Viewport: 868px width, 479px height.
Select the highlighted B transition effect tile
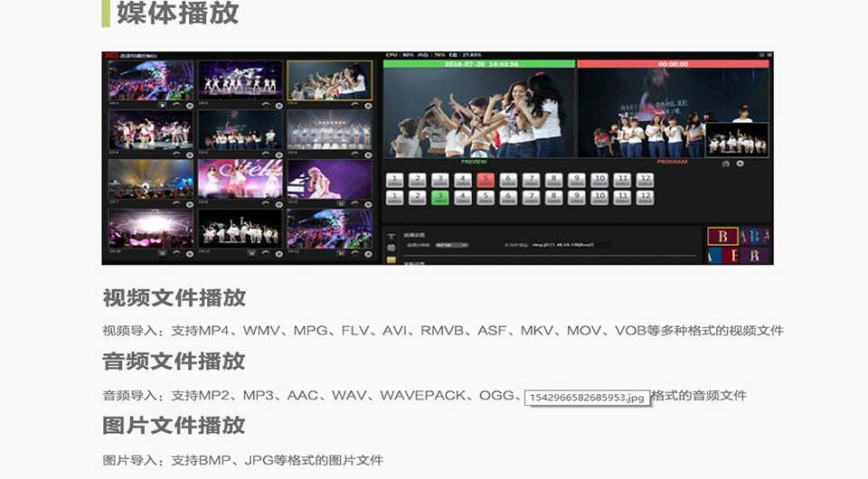[722, 237]
